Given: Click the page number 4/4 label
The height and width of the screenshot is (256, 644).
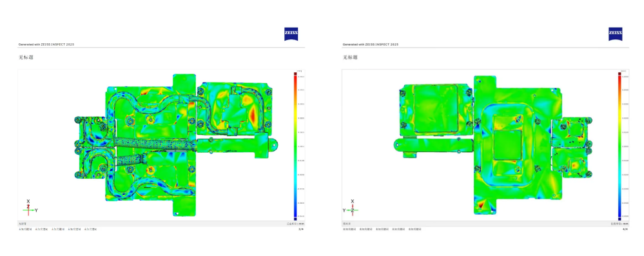Looking at the screenshot, I should point(625,229).
